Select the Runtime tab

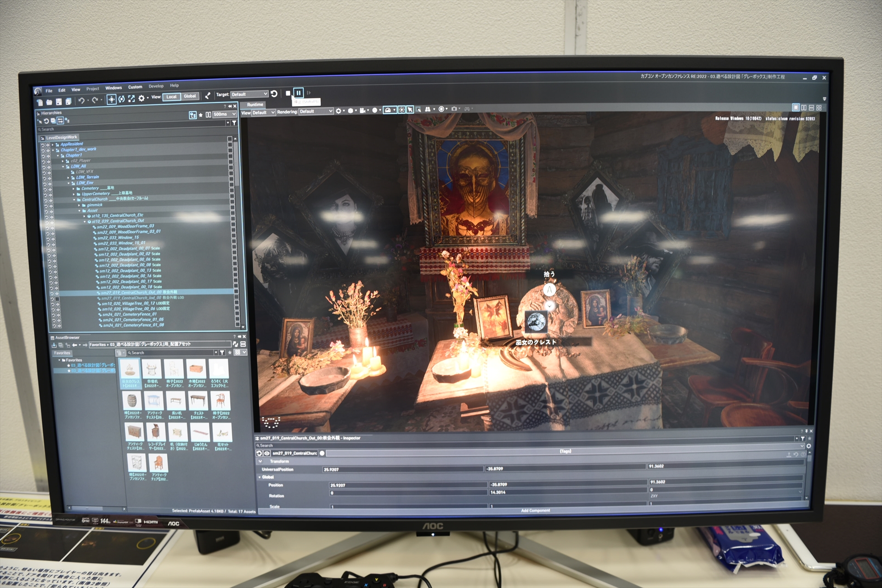coord(255,104)
